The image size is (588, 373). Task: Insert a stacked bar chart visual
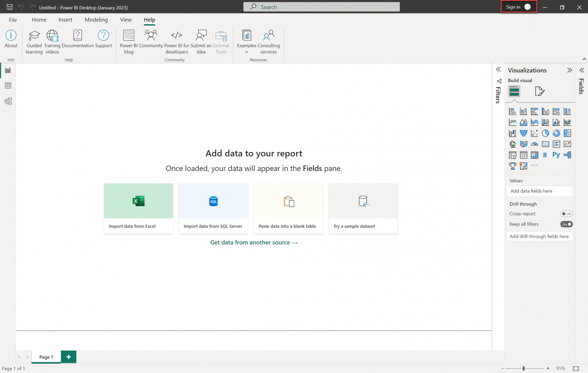click(x=512, y=111)
